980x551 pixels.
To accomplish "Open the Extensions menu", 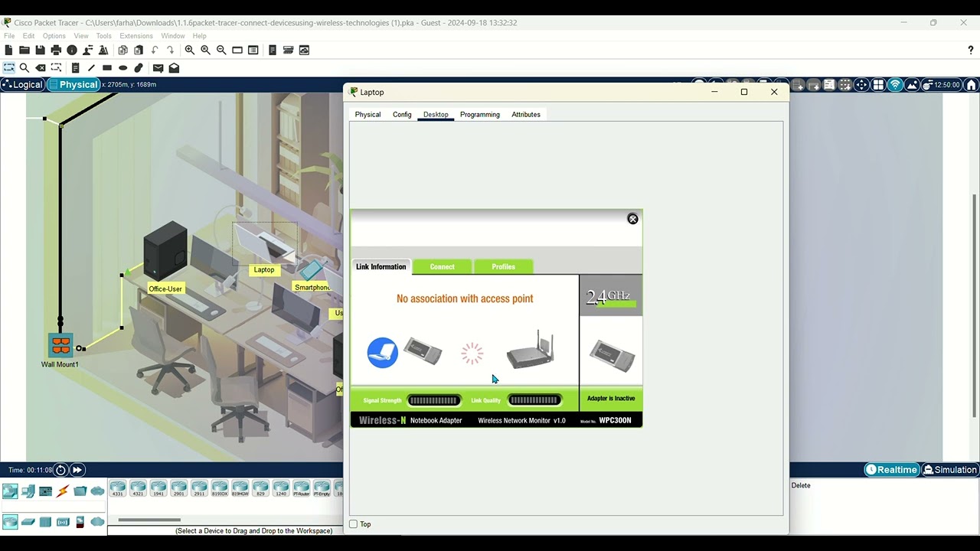I will pyautogui.click(x=136, y=36).
